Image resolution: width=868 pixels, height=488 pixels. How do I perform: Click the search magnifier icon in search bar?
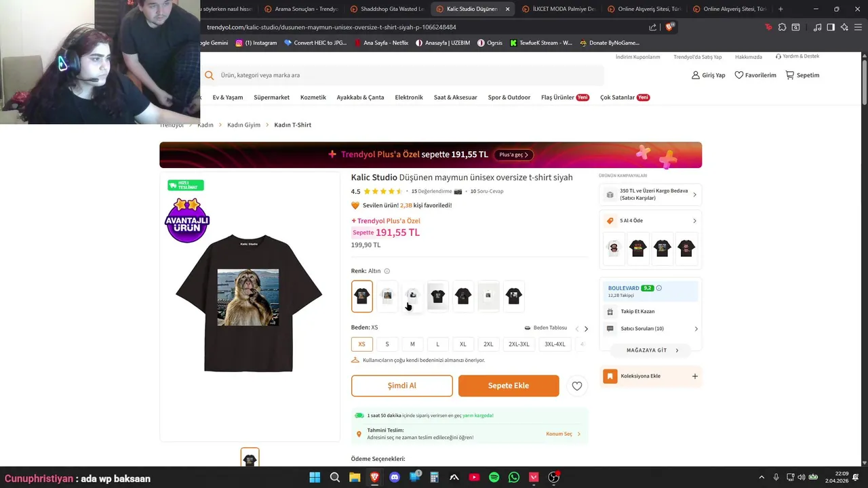point(210,75)
